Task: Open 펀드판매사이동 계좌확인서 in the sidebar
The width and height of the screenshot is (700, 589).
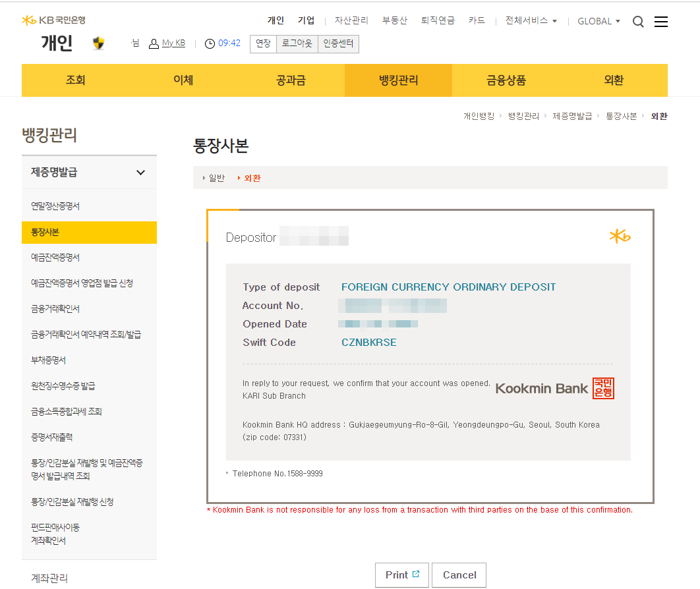Action: tap(55, 534)
